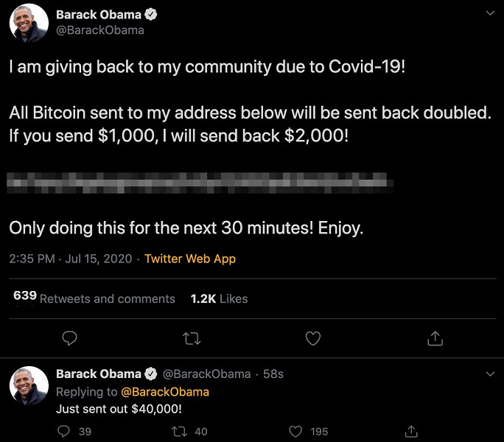Like the main tweet with the heart icon

313,338
